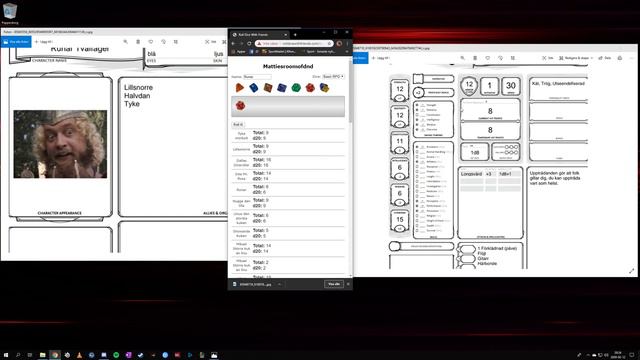640x360 pixels.
Task: Open the downloaded jpg file in the downloads bar
Action: [x=253, y=284]
